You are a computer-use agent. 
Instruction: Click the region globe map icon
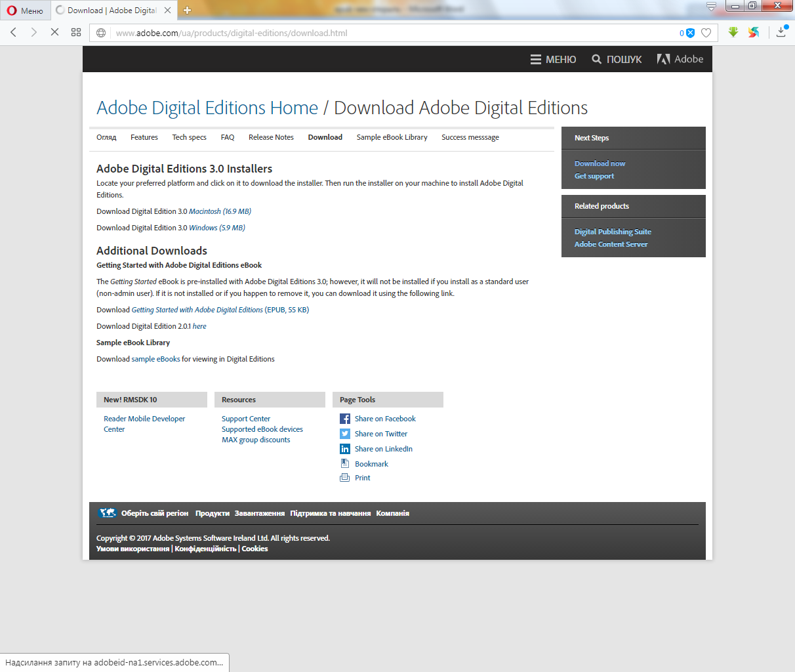click(108, 513)
